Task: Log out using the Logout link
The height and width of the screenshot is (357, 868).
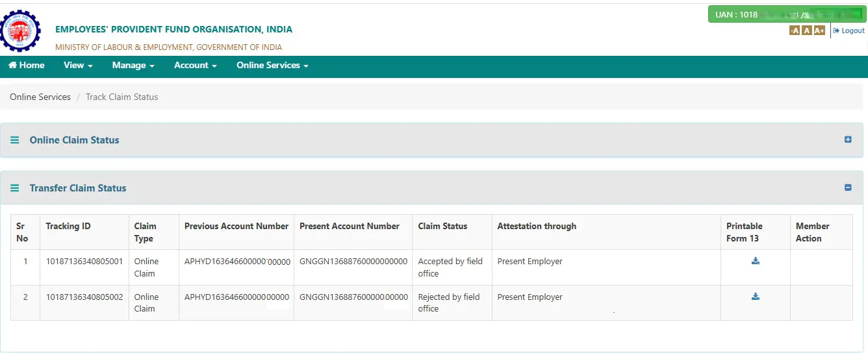Action: (849, 31)
